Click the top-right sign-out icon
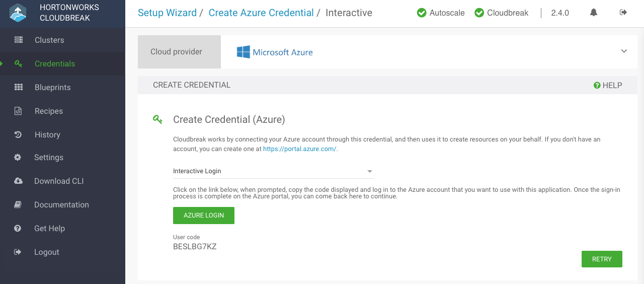The width and height of the screenshot is (644, 284). pyautogui.click(x=623, y=13)
